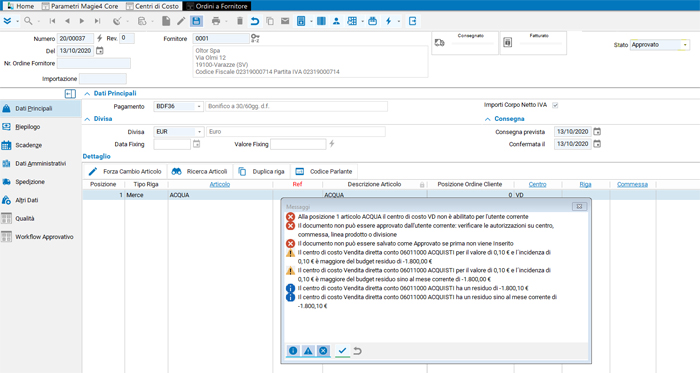This screenshot has height=373, width=700.
Task: Go to the last record arrow
Action: point(97,21)
